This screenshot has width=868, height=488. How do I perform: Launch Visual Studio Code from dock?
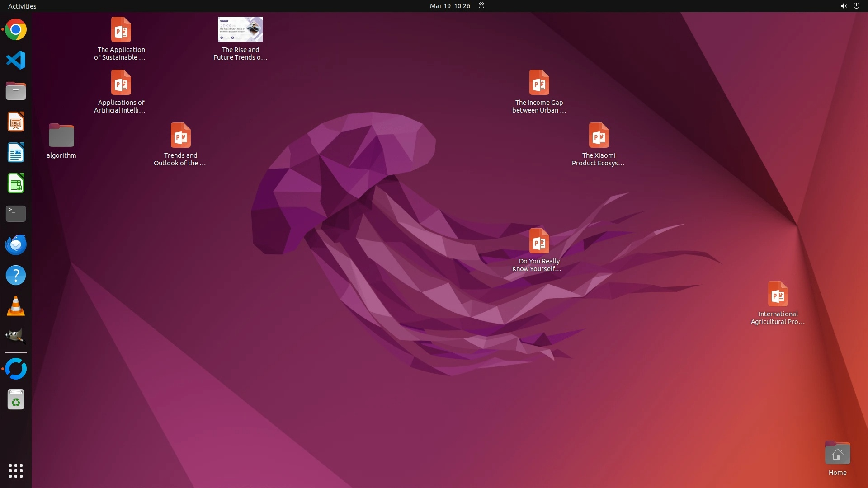tap(16, 60)
